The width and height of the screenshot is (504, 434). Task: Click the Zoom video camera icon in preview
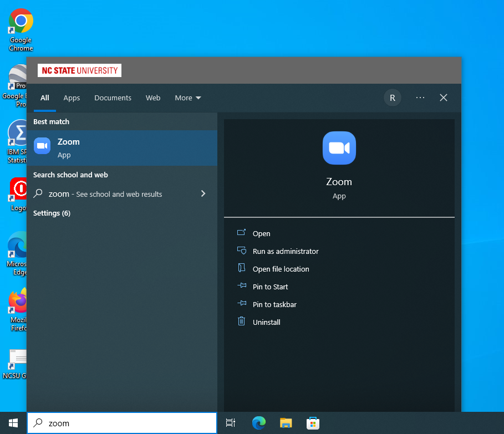pyautogui.click(x=339, y=148)
